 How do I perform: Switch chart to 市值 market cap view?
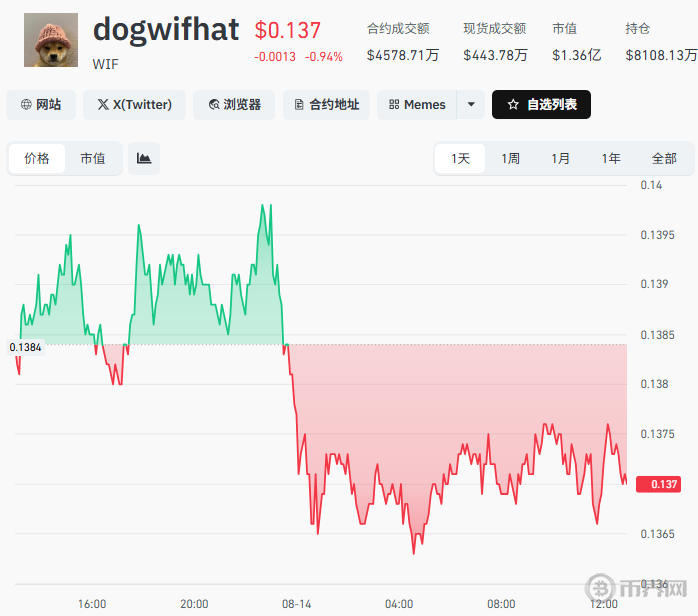coord(93,158)
